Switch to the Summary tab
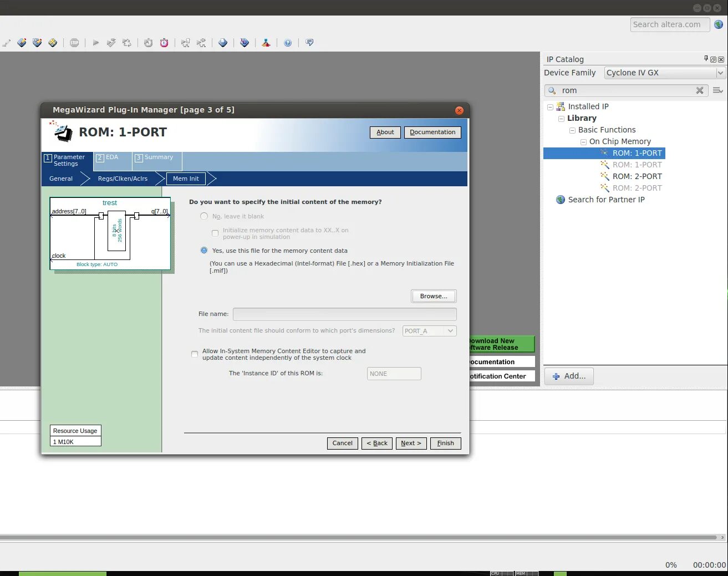Viewport: 728px width, 576px height. click(157, 161)
